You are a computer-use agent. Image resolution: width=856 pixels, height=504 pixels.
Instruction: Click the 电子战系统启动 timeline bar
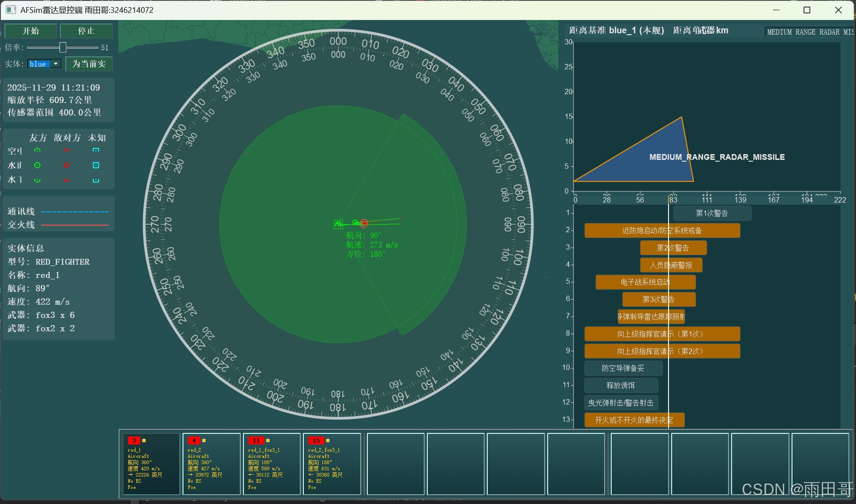click(x=645, y=282)
